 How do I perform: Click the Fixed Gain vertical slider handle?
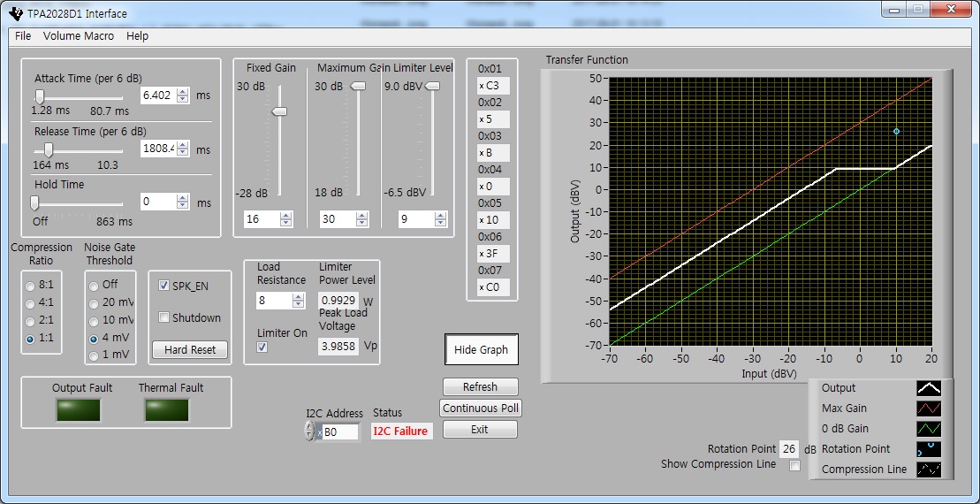click(x=279, y=111)
